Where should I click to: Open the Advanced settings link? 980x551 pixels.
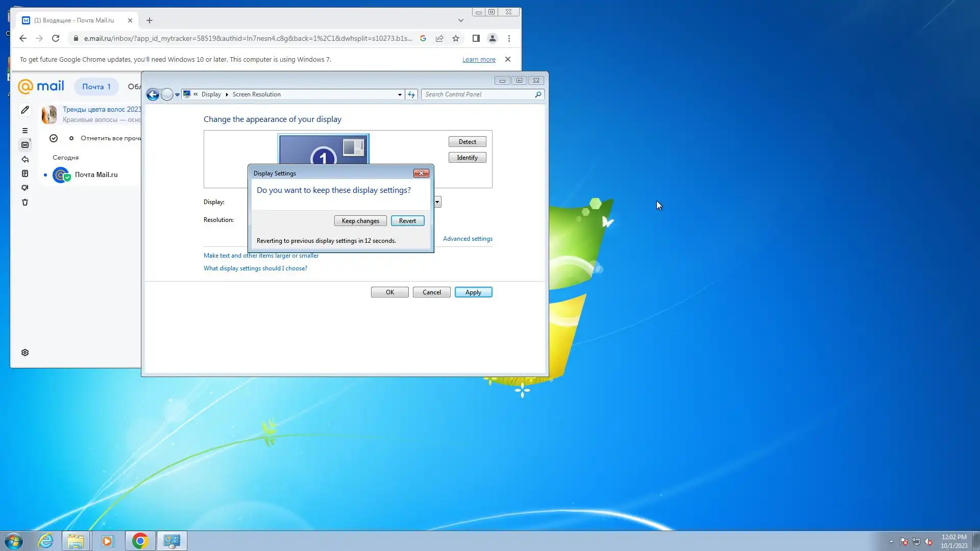click(x=468, y=239)
